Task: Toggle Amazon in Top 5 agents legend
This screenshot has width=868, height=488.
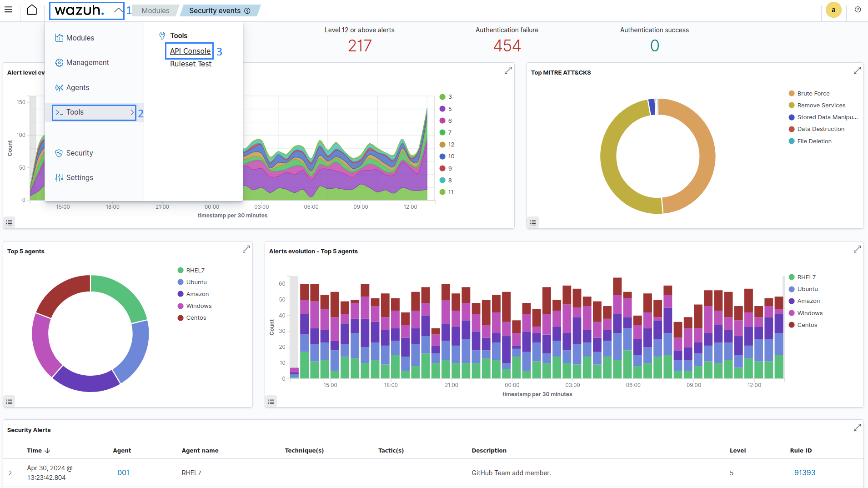Action: [x=193, y=294]
